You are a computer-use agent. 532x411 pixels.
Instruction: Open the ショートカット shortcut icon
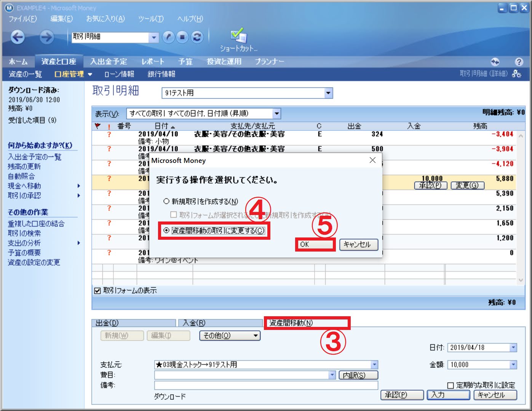[x=239, y=40]
